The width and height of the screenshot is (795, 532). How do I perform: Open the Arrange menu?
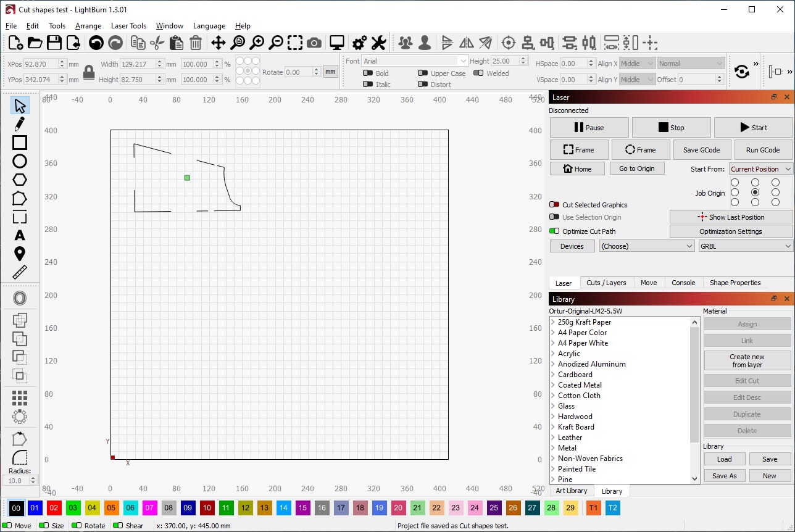tap(88, 26)
